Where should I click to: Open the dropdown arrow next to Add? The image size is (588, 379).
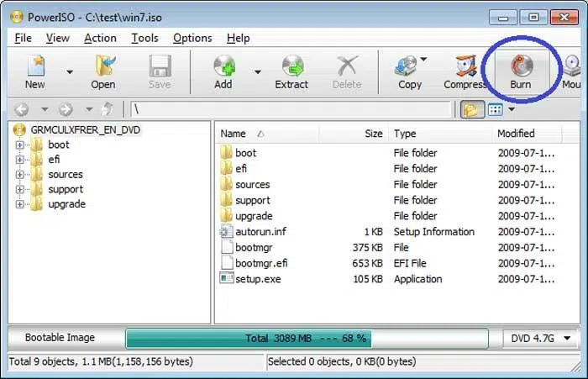(258, 71)
